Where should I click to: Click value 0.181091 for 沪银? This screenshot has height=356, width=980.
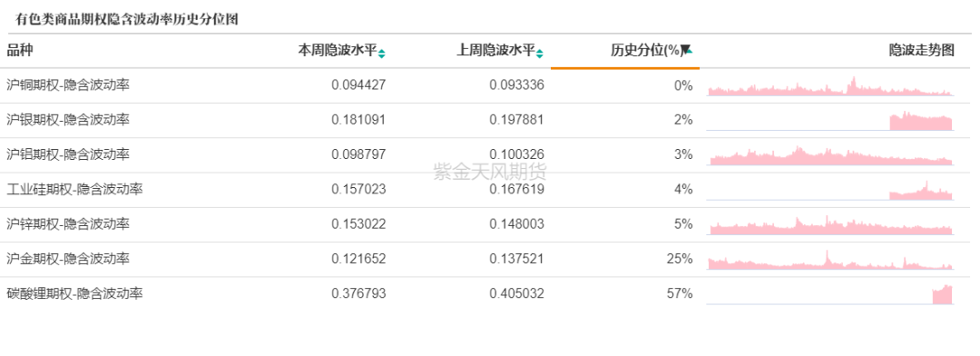click(358, 120)
